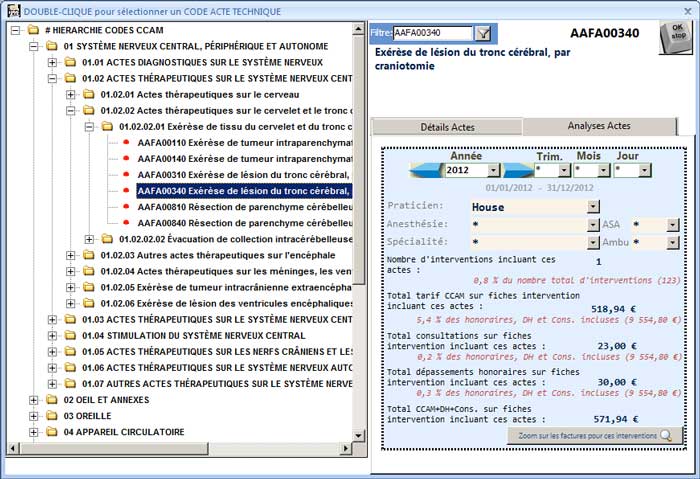
Task: Open the Spécialité dropdown
Action: [x=593, y=242]
